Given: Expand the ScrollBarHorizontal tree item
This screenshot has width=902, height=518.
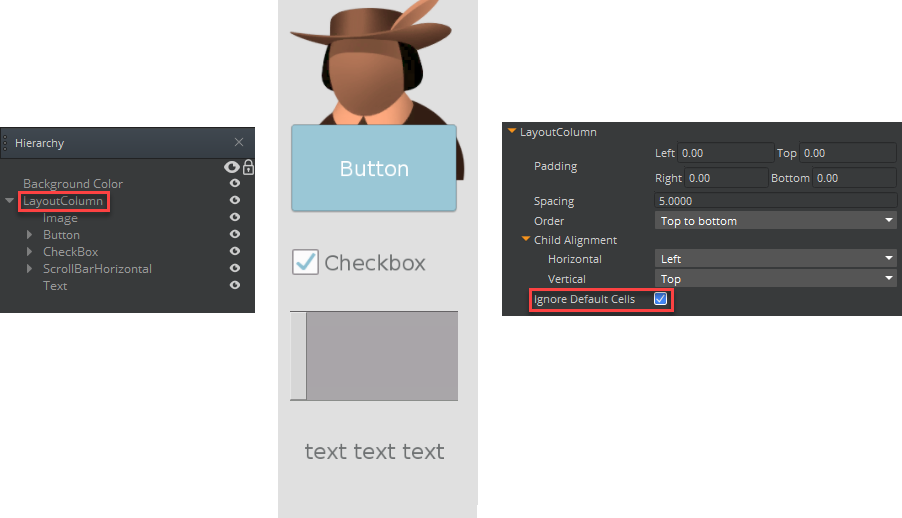Looking at the screenshot, I should (30, 269).
